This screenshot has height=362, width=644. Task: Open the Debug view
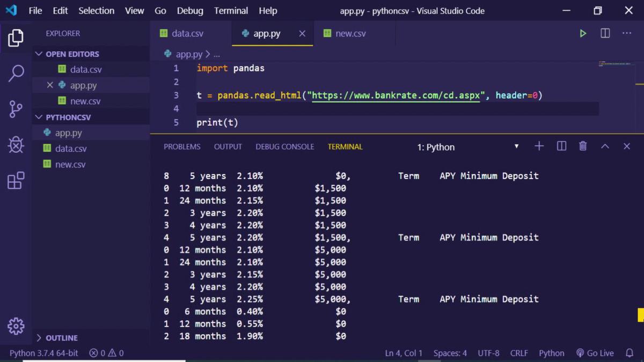16,145
